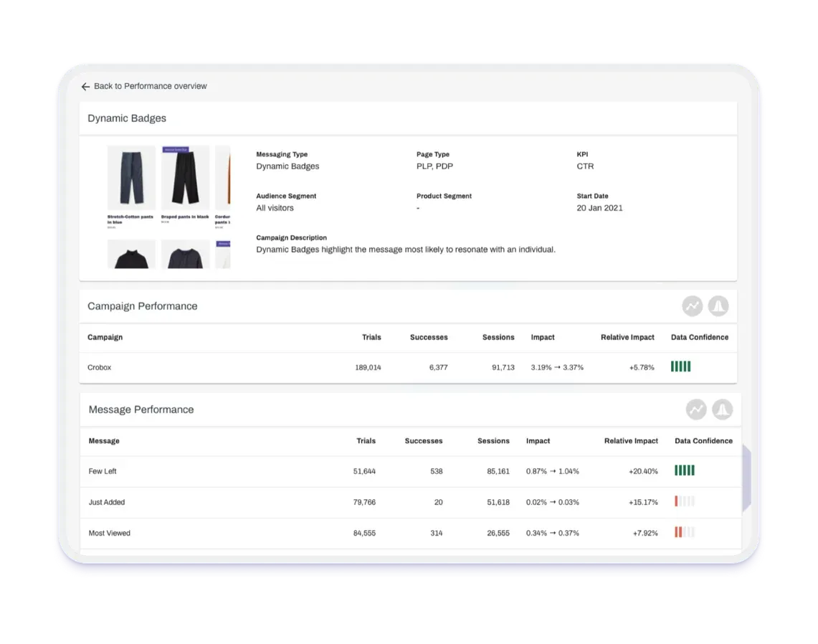Open line chart view in Message Performance

[x=696, y=409]
